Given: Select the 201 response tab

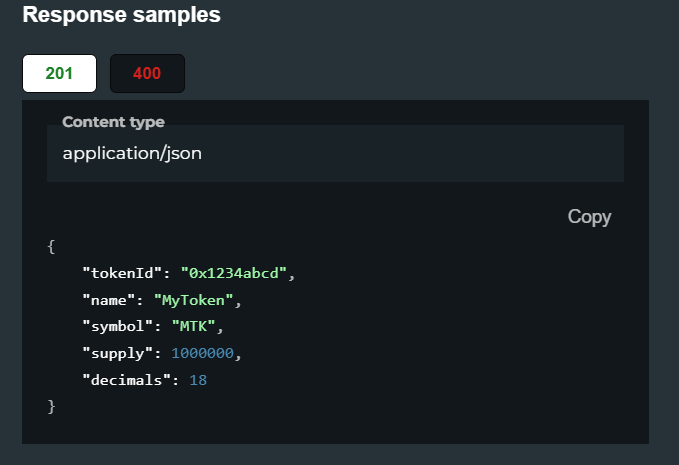Looking at the screenshot, I should point(59,73).
